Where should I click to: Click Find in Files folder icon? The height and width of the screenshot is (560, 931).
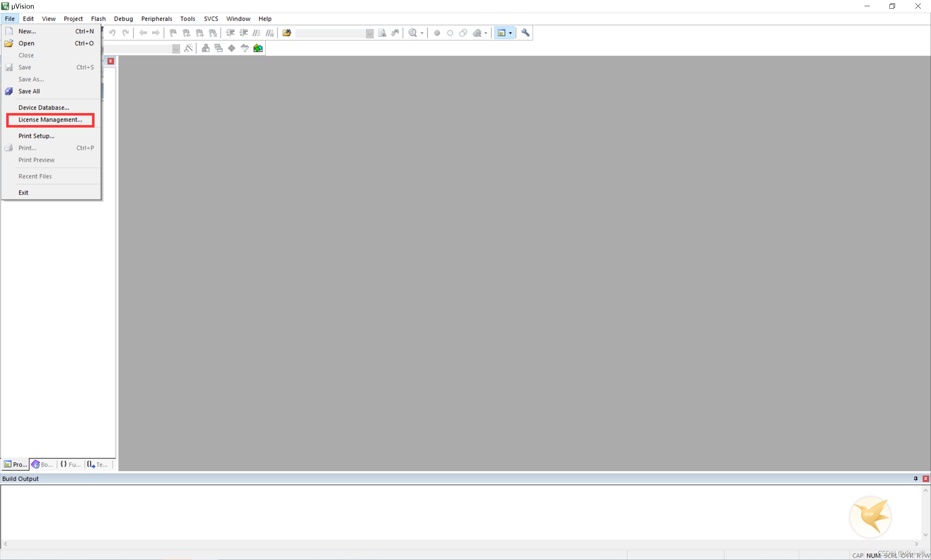pyautogui.click(x=287, y=33)
